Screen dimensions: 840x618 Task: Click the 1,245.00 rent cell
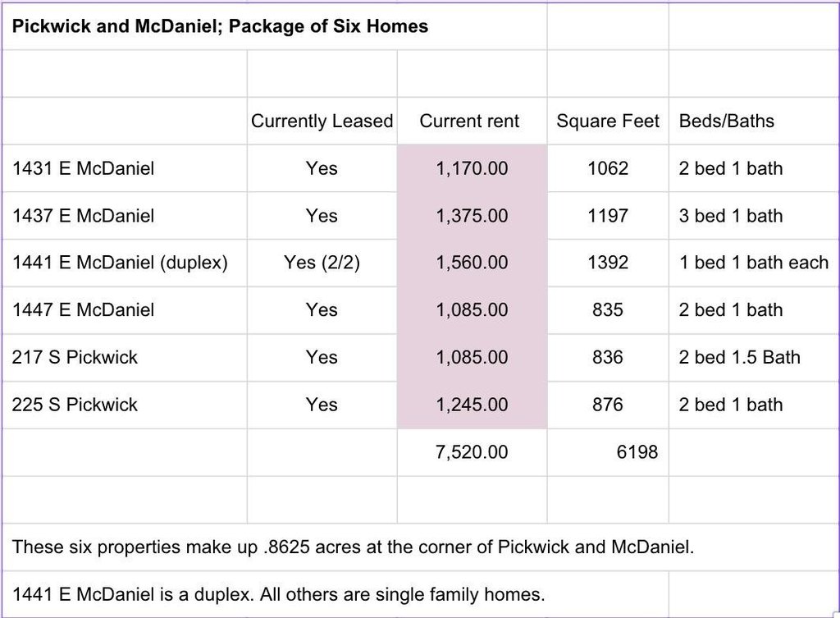(x=472, y=405)
